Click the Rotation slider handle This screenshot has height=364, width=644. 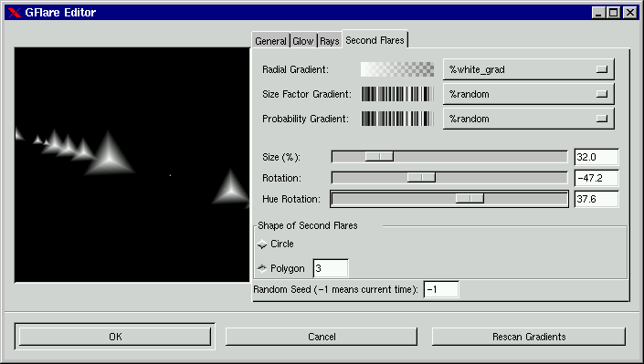coord(421,177)
